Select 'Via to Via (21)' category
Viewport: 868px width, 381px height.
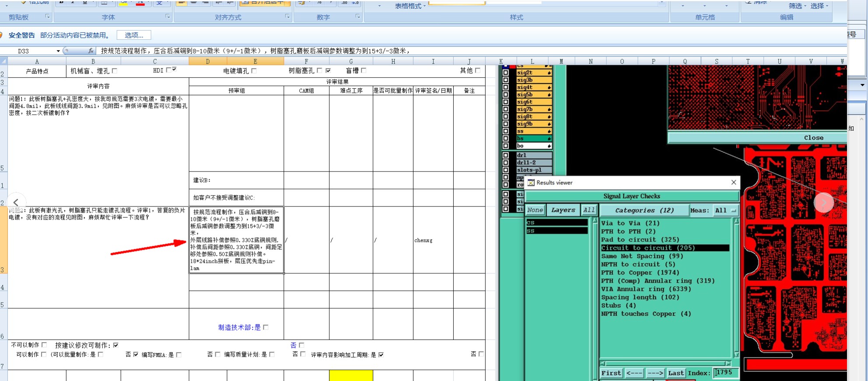630,223
